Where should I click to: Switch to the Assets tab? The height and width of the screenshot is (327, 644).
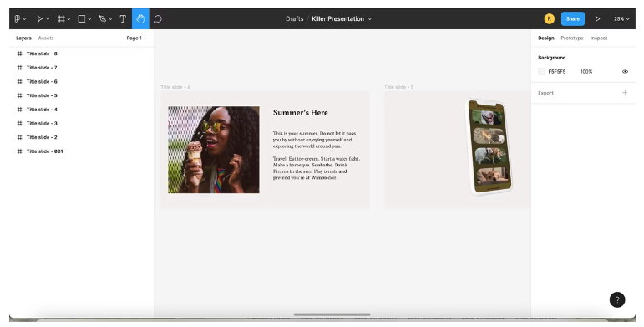[x=46, y=38]
